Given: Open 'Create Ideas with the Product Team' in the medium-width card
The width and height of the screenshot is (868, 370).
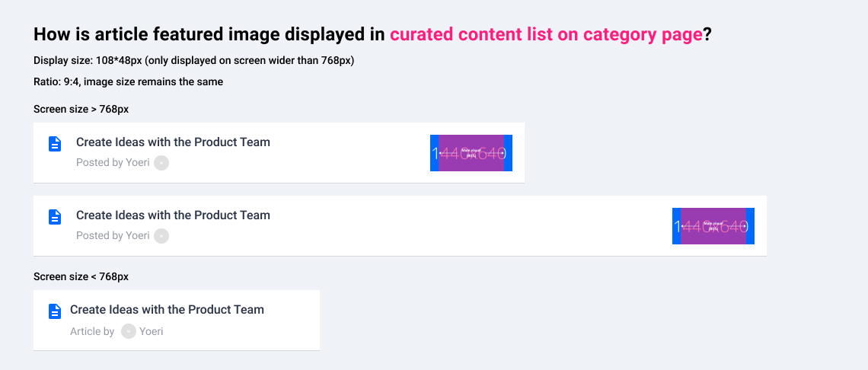Looking at the screenshot, I should [x=173, y=142].
